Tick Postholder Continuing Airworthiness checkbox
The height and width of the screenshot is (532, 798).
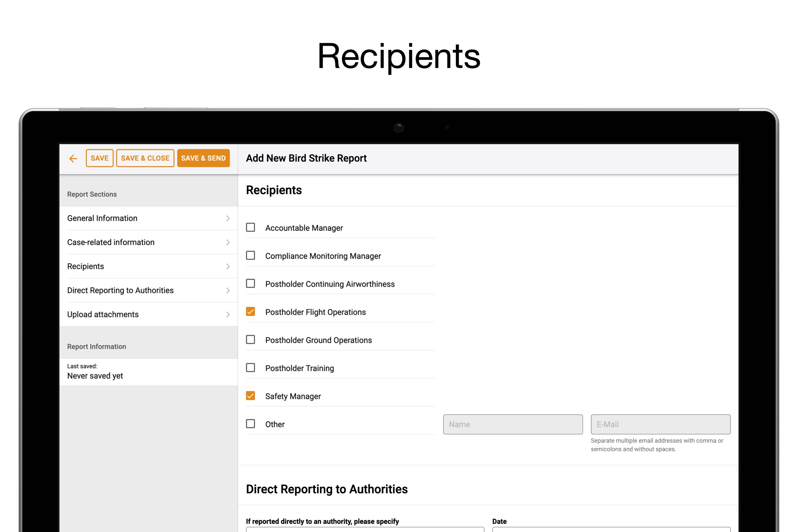point(250,283)
